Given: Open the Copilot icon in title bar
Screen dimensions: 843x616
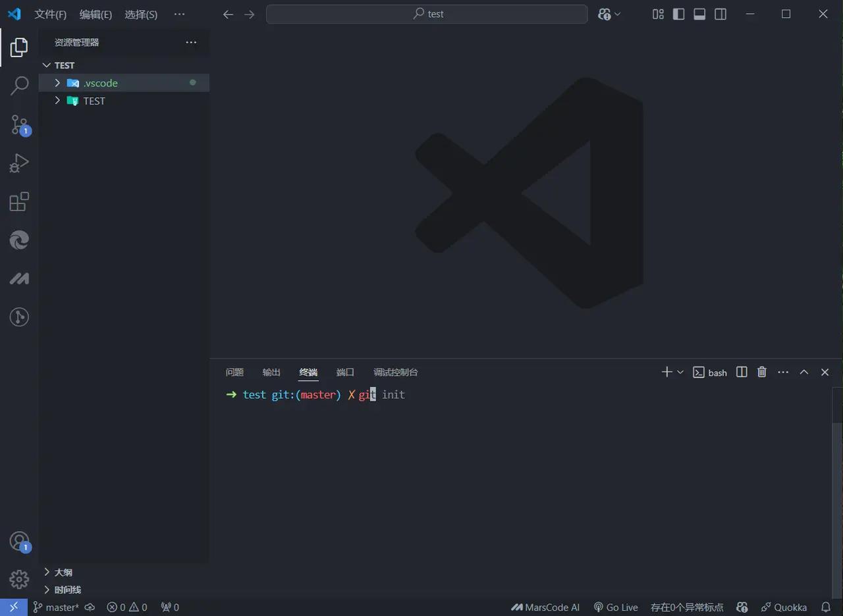Looking at the screenshot, I should [605, 14].
